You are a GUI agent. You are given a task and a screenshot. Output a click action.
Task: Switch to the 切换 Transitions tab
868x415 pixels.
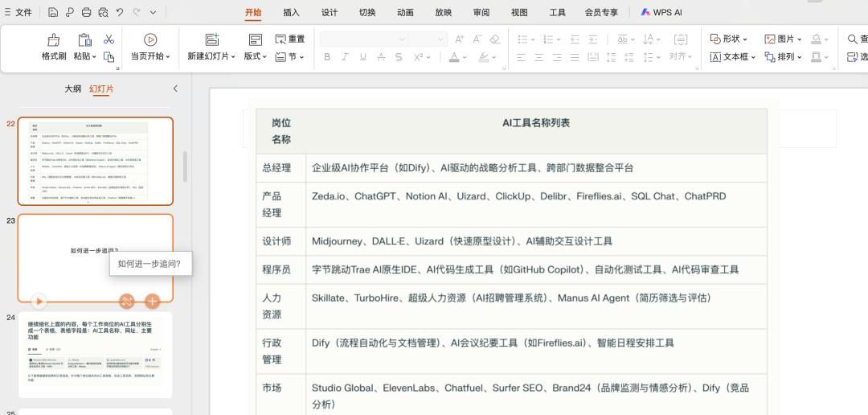pyautogui.click(x=367, y=12)
